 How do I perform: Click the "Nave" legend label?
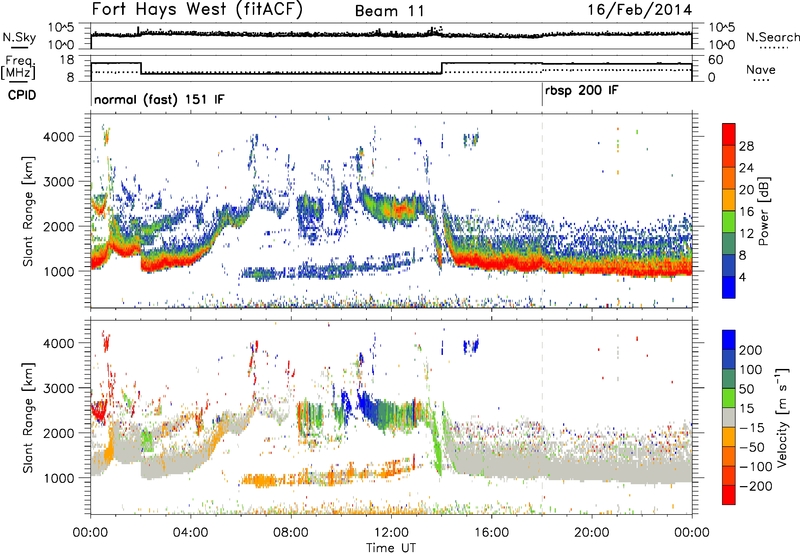760,70
